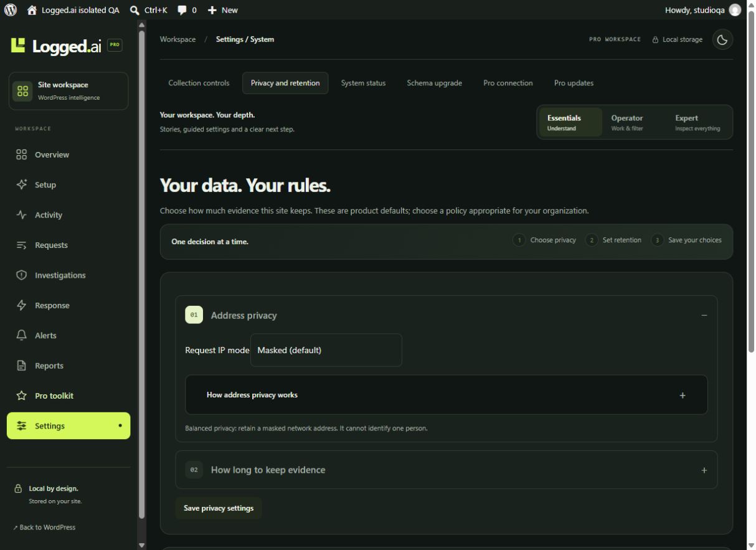Click the New admin bar item

click(223, 10)
